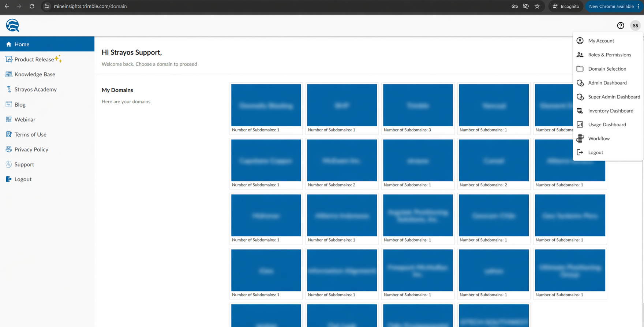Click the browser address bar URL

pos(90,6)
